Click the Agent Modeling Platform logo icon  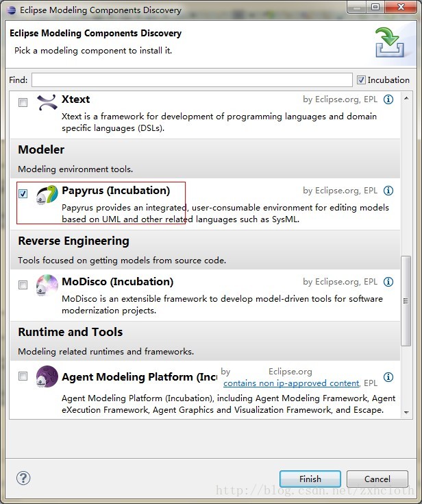(47, 376)
